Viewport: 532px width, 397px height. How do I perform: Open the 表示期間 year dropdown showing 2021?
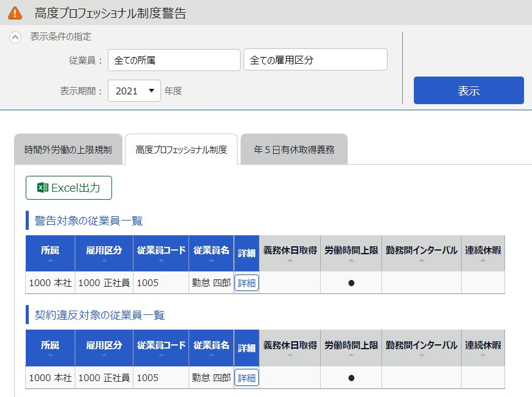133,90
